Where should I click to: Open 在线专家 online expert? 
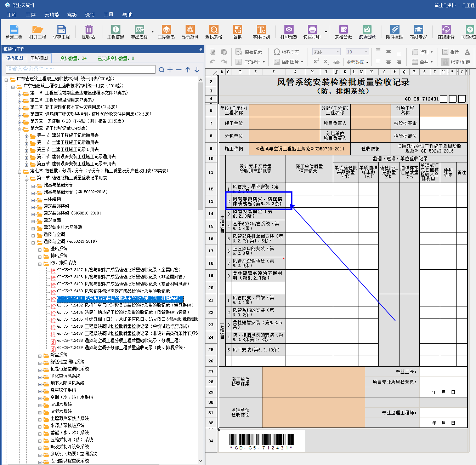(x=418, y=32)
